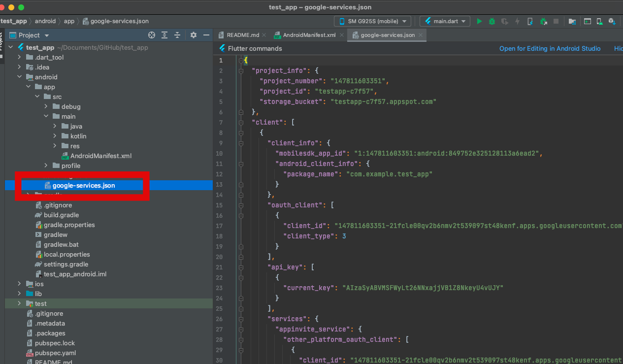Close the AndroidManifest.xml tab
This screenshot has height=364, width=623.
[341, 35]
